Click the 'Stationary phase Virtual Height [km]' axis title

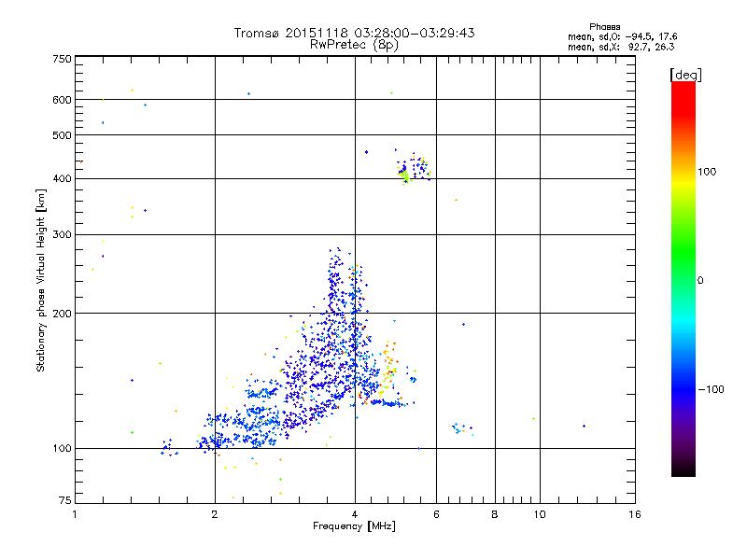click(41, 281)
